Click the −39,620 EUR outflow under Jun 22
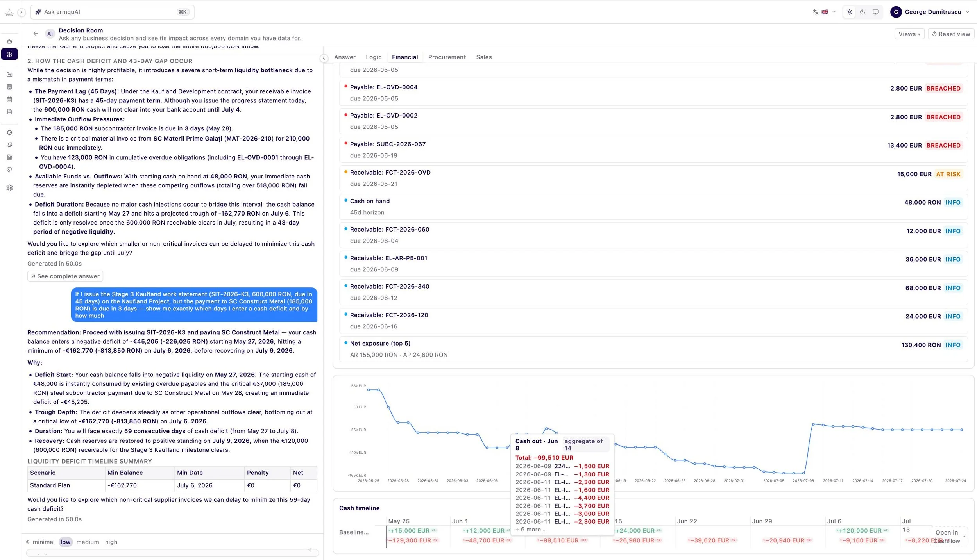The height and width of the screenshot is (560, 977). tap(712, 540)
